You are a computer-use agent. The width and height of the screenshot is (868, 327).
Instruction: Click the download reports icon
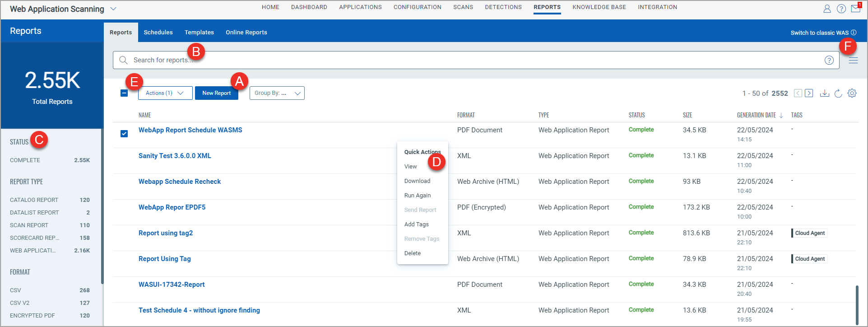(x=825, y=93)
